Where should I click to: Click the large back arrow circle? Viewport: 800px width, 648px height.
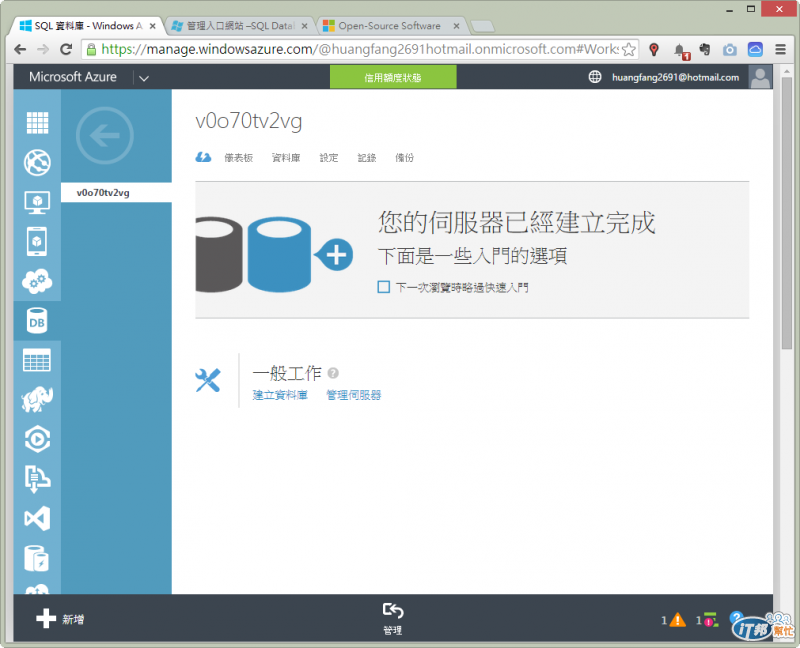[105, 136]
